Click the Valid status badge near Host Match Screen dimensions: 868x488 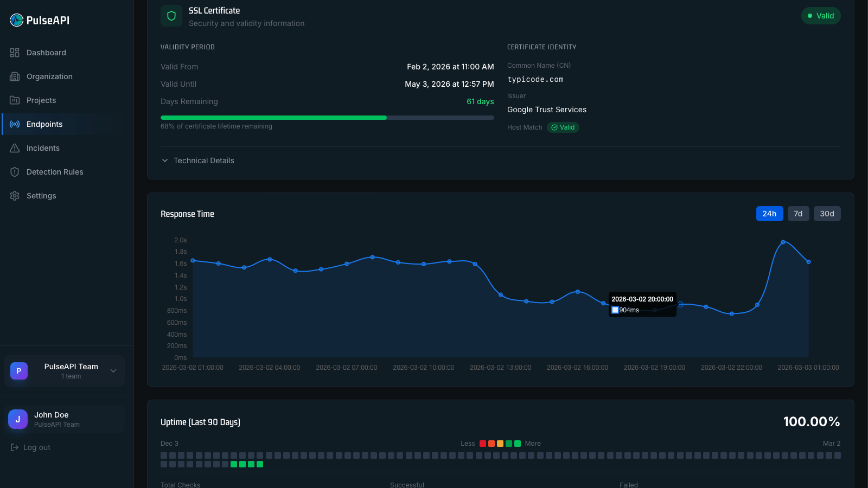point(563,127)
